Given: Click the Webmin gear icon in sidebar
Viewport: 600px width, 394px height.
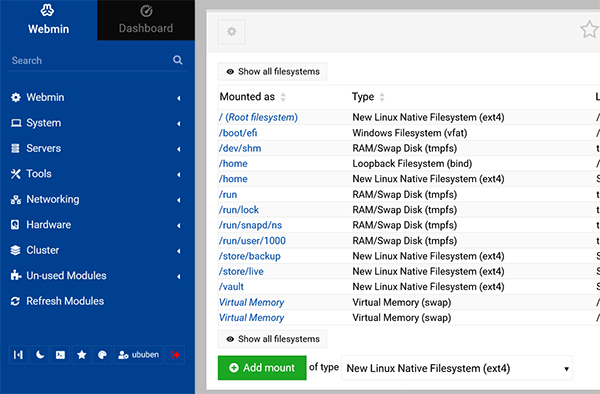Looking at the screenshot, I should [16, 98].
